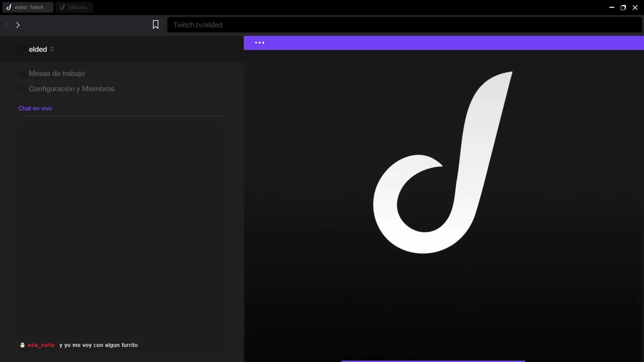Open Mesas de trabajo in sidebar
Viewport: 644px width, 362px height.
tap(57, 73)
